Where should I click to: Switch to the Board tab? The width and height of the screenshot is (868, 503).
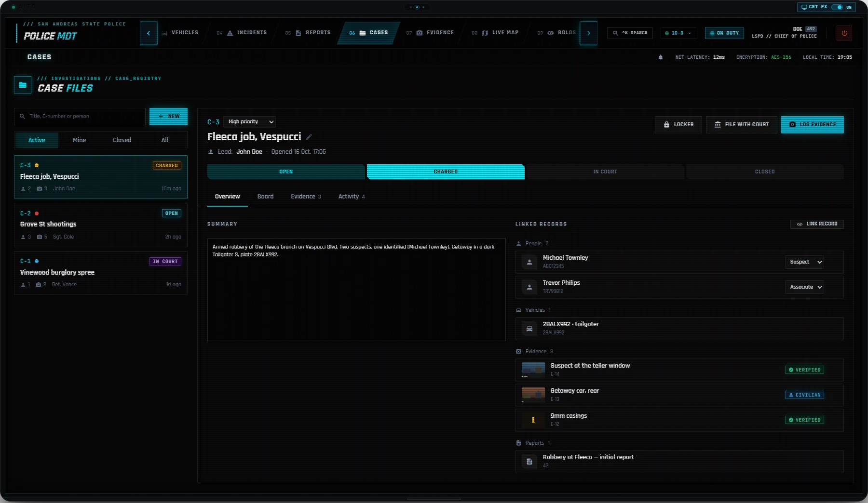[x=266, y=197]
